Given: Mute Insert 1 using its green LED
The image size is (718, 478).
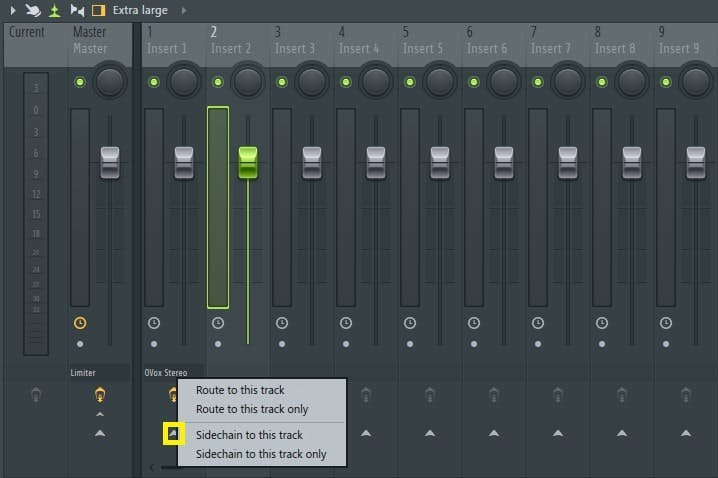Looking at the screenshot, I should (154, 82).
